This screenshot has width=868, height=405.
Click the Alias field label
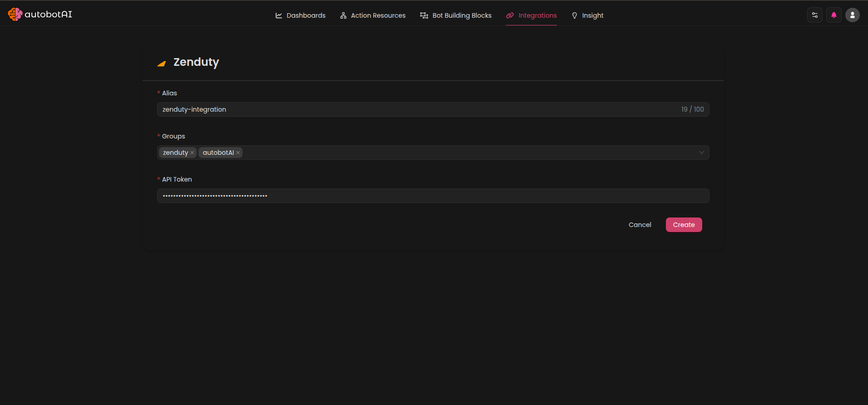pyautogui.click(x=169, y=93)
